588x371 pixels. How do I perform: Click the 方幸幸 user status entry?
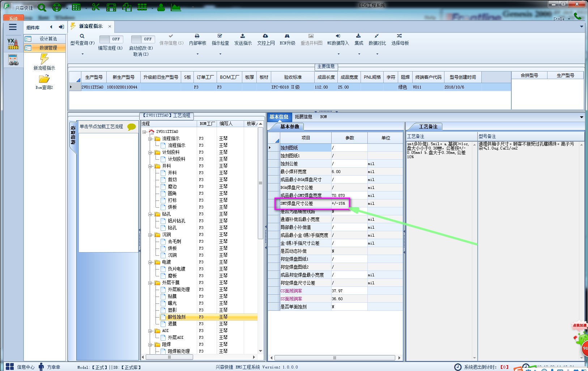[50, 367]
